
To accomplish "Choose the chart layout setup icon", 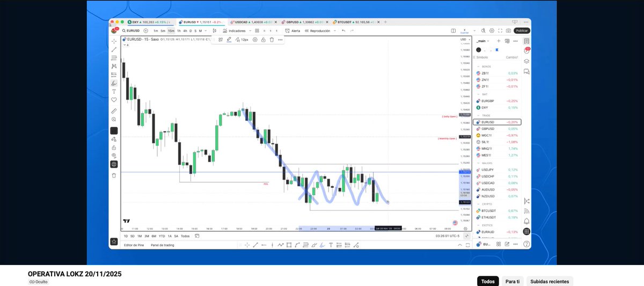I will coord(453,31).
